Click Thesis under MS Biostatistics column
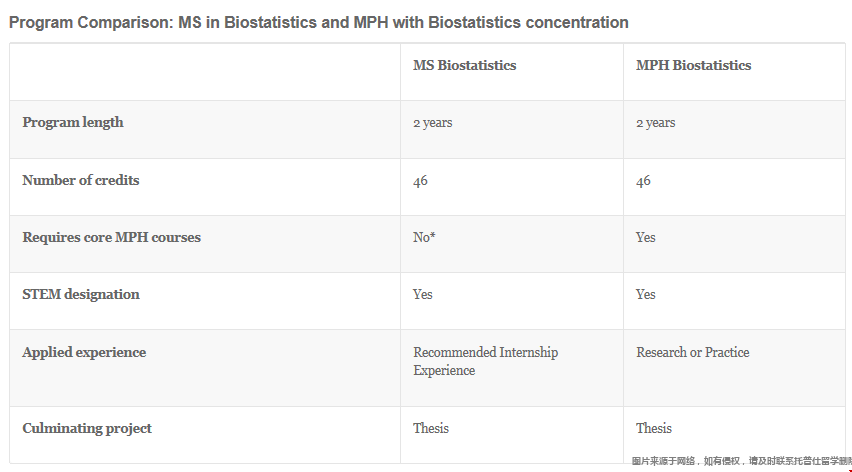The image size is (852, 472). (431, 429)
